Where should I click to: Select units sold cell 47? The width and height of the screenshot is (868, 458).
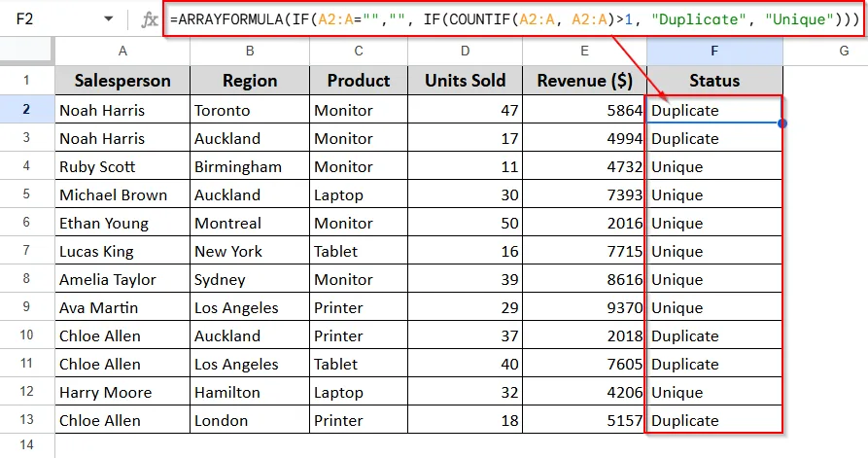pyautogui.click(x=465, y=110)
